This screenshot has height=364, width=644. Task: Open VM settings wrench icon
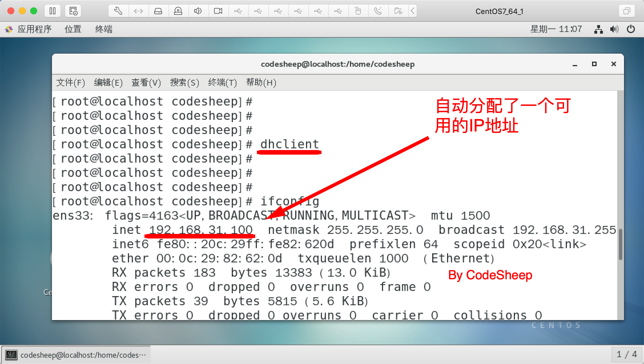point(118,11)
